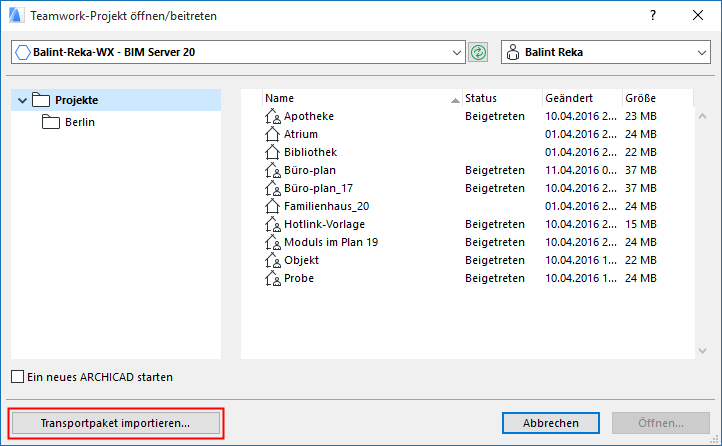Click the BIM Server hexagon icon

click(23, 52)
